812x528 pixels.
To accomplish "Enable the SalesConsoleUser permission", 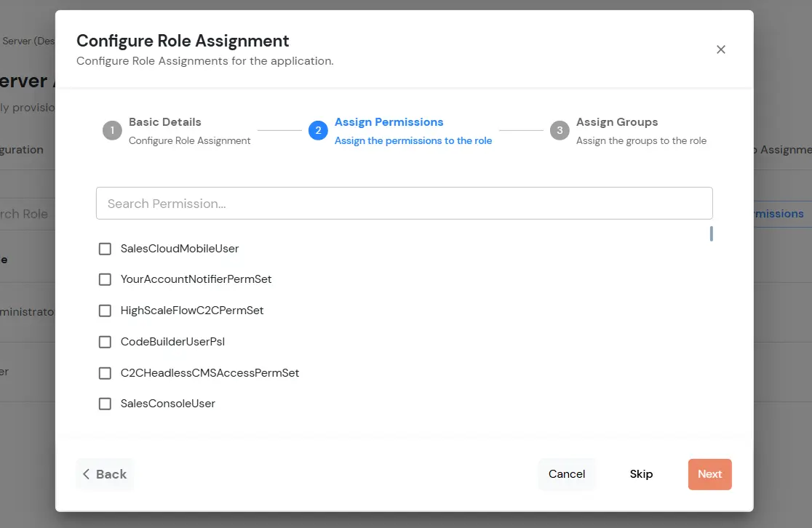I will click(x=105, y=404).
